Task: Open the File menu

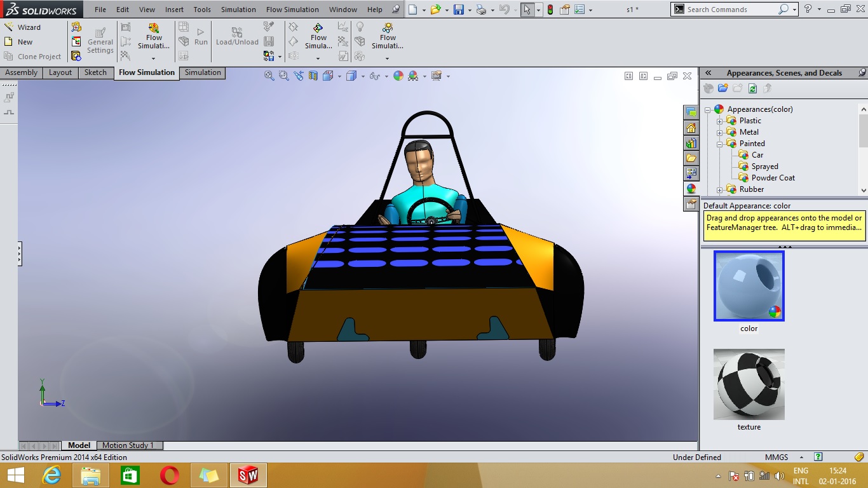Action: [x=100, y=10]
